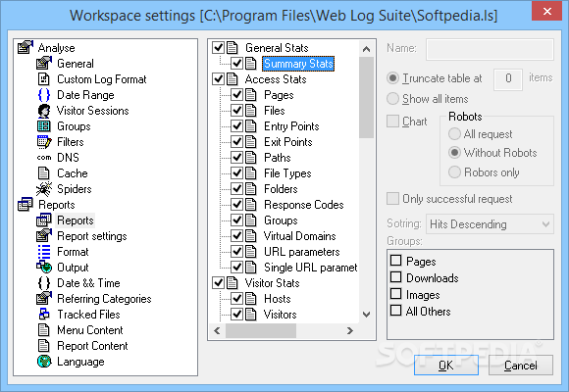Image resolution: width=569 pixels, height=392 pixels.
Task: Select the Truncate table at radio button
Action: coord(392,78)
